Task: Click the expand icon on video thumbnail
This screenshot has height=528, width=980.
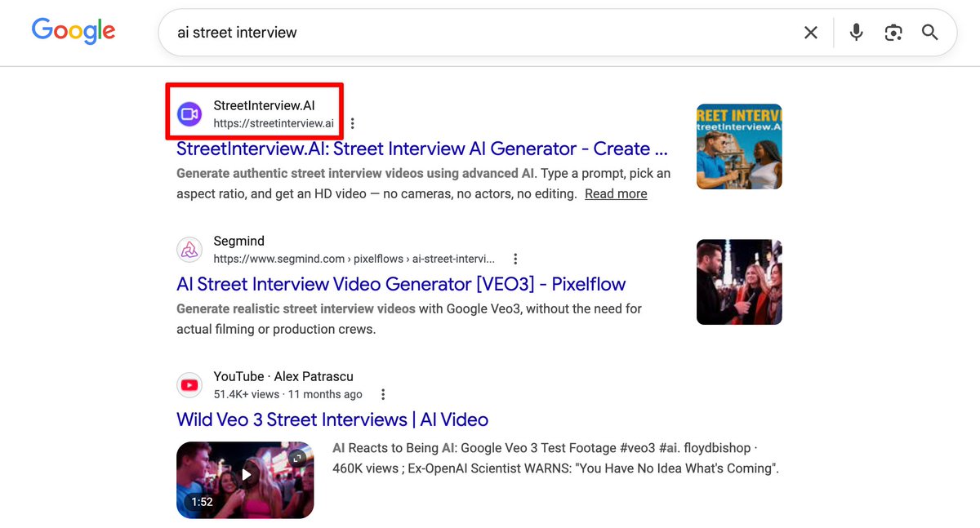Action: pos(297,458)
